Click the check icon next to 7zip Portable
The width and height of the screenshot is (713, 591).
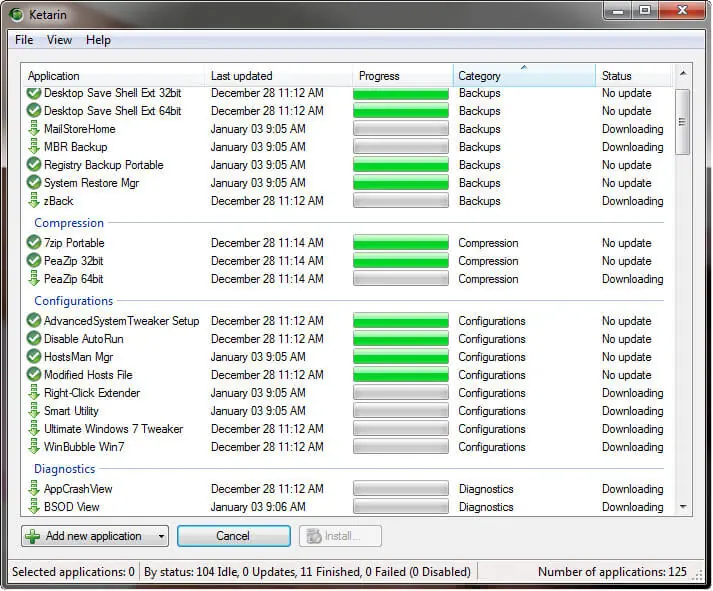(x=34, y=243)
